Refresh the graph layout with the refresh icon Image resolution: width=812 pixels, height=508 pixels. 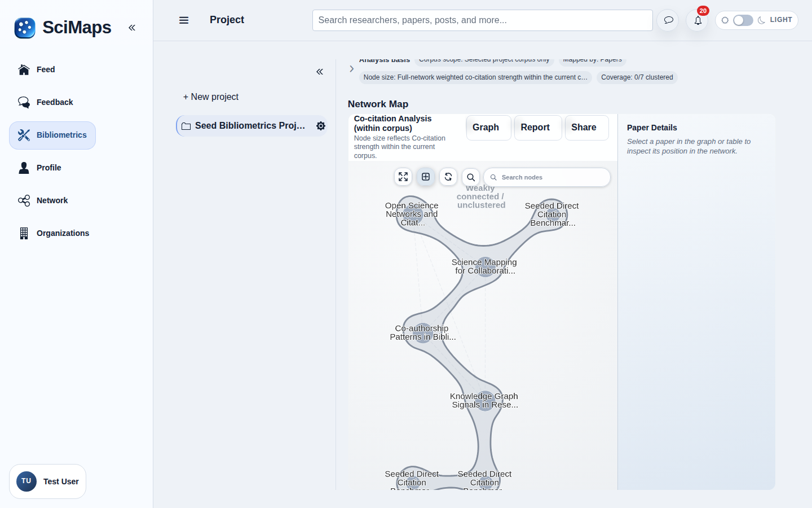(448, 177)
